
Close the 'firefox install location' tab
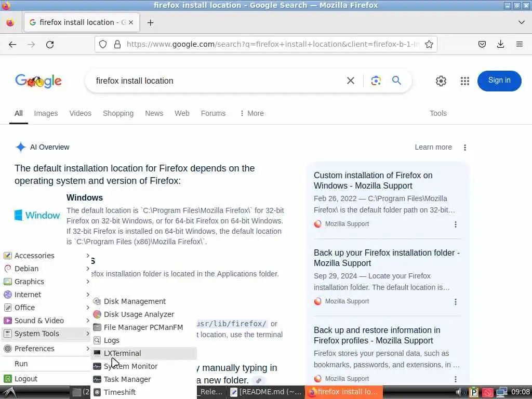pos(131,22)
